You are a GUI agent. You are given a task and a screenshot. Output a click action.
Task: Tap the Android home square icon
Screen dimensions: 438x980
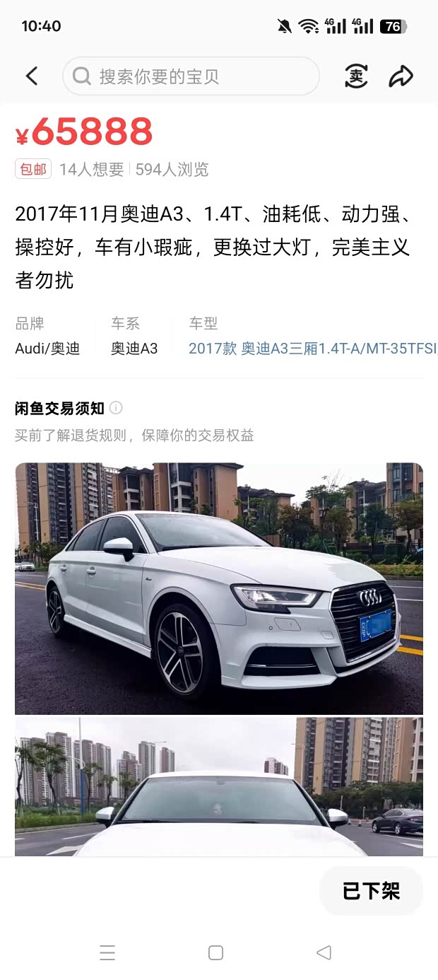tap(216, 952)
